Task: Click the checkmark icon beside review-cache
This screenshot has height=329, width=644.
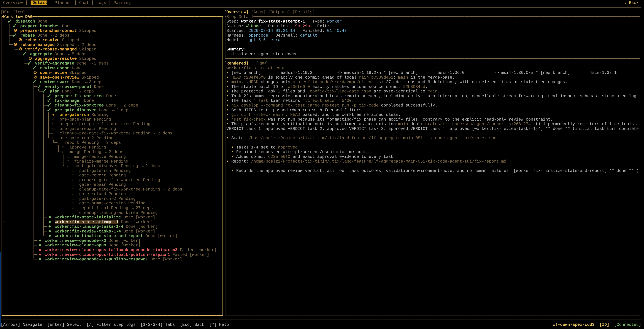Action: pos(34,68)
